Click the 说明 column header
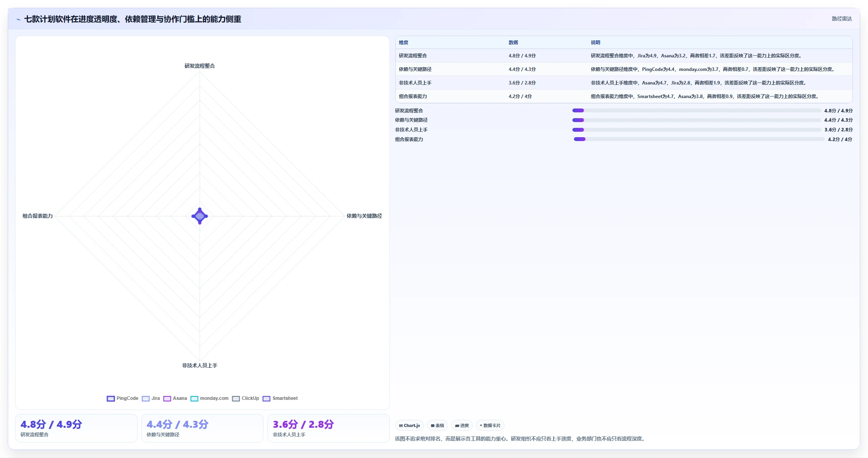Screen dimensions: 868x458 [595, 43]
